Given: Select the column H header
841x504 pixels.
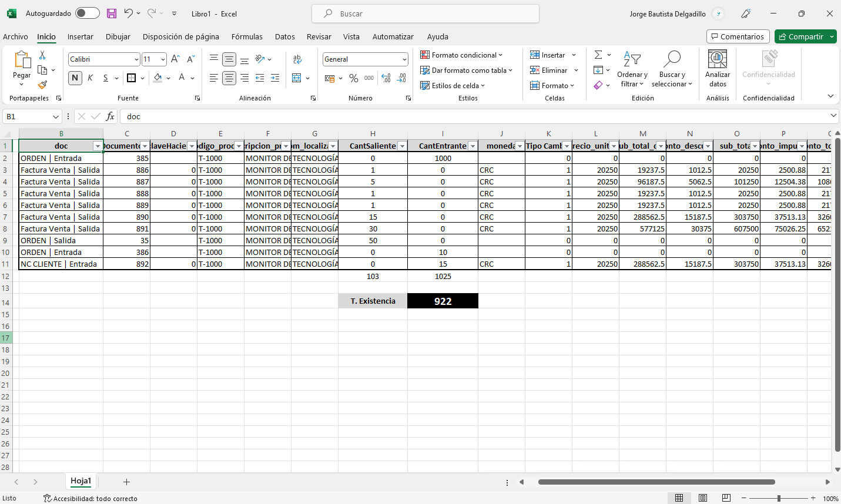Looking at the screenshot, I should [373, 134].
